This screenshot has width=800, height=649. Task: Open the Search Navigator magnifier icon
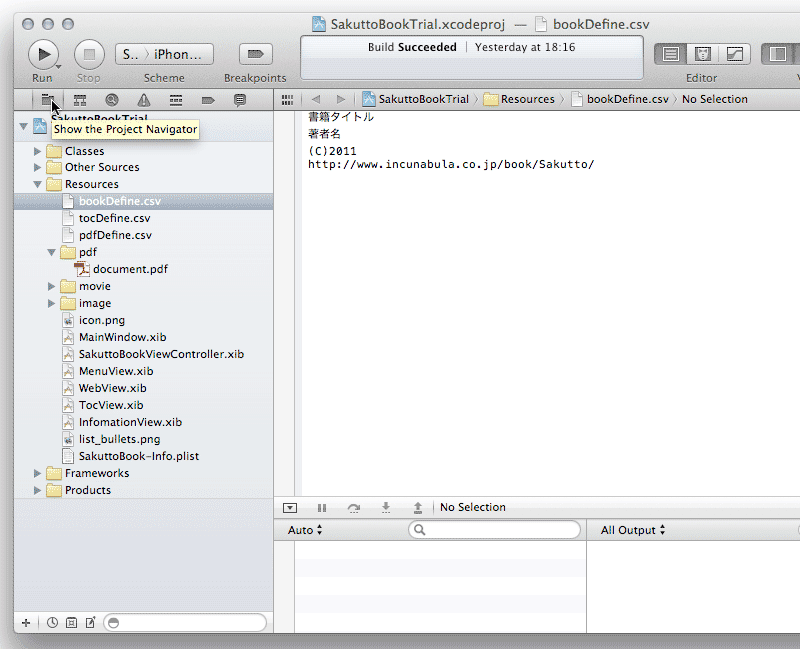(x=112, y=100)
